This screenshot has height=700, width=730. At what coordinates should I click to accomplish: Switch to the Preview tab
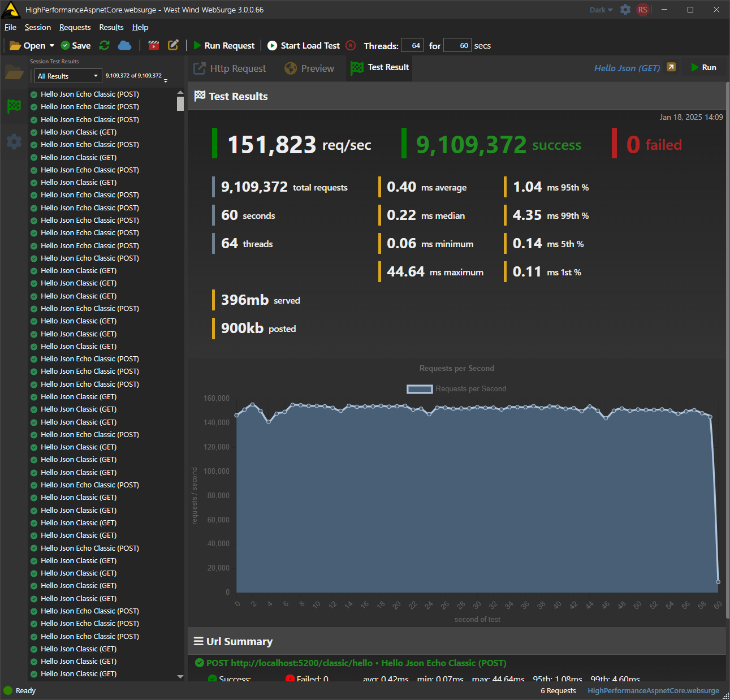(309, 68)
